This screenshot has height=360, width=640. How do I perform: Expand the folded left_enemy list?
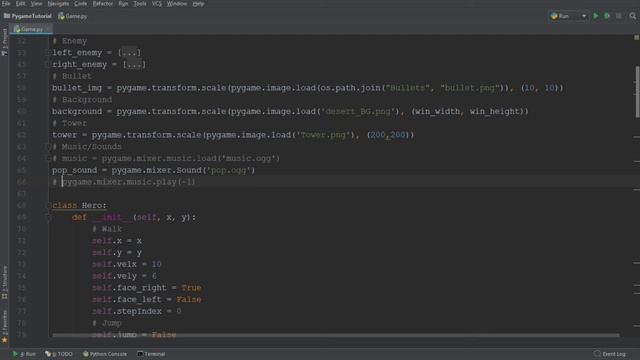coord(129,53)
